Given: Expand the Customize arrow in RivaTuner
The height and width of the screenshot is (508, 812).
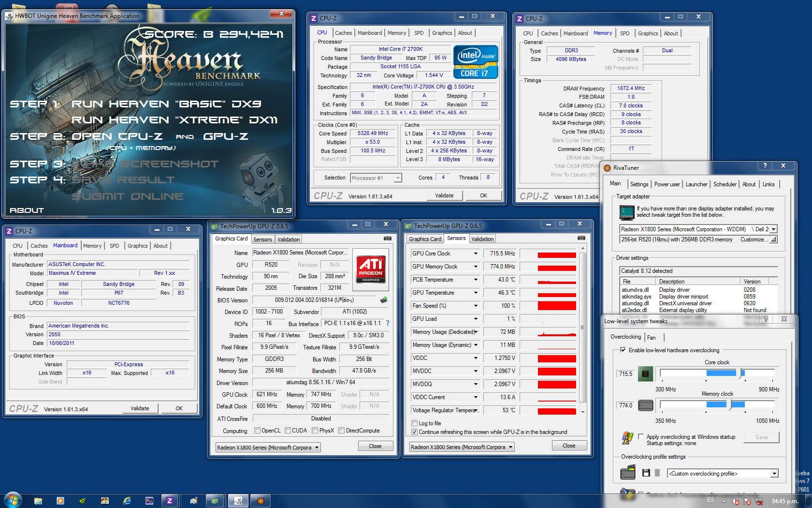Looking at the screenshot, I should pyautogui.click(x=773, y=239).
